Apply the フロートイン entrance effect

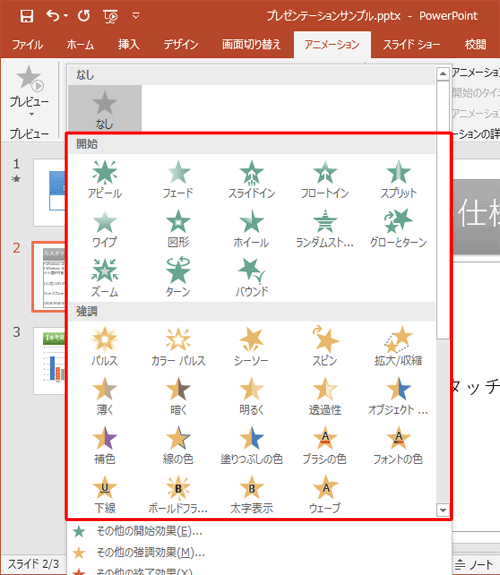(325, 180)
